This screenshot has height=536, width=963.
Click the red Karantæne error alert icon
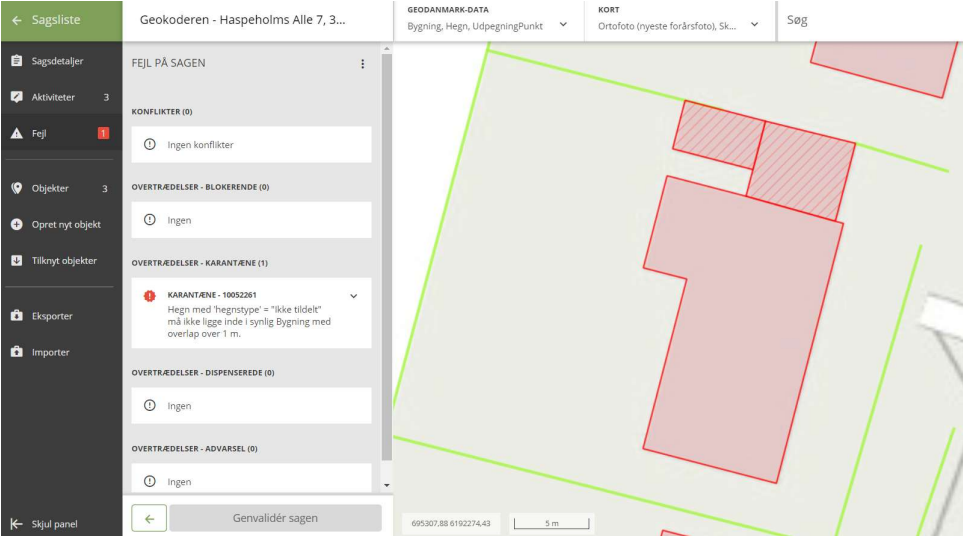click(150, 296)
